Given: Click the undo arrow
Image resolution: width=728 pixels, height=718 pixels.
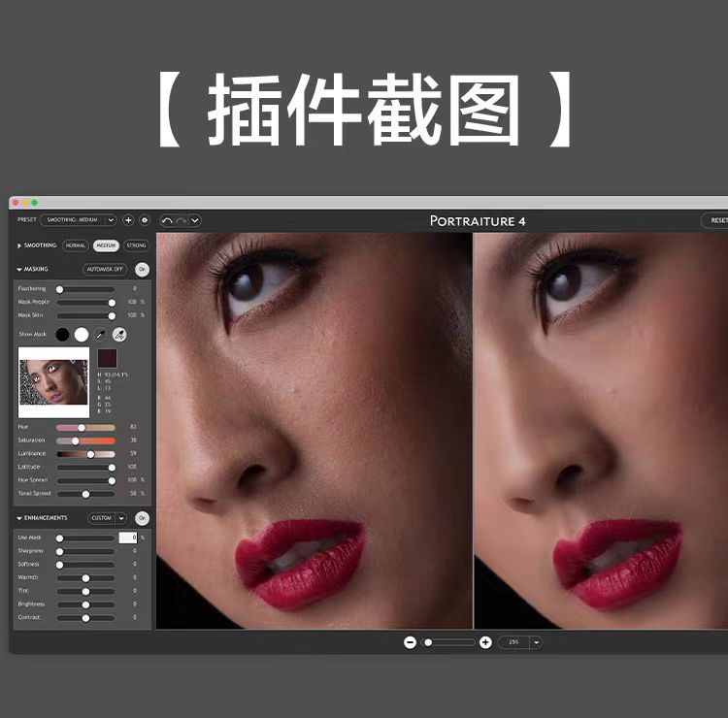Looking at the screenshot, I should 167,221.
